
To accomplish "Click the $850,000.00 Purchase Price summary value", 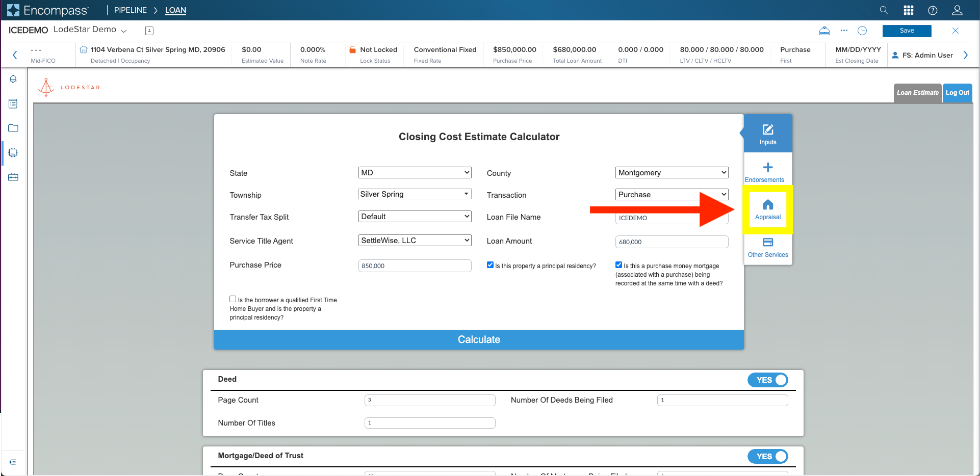I will pos(514,49).
